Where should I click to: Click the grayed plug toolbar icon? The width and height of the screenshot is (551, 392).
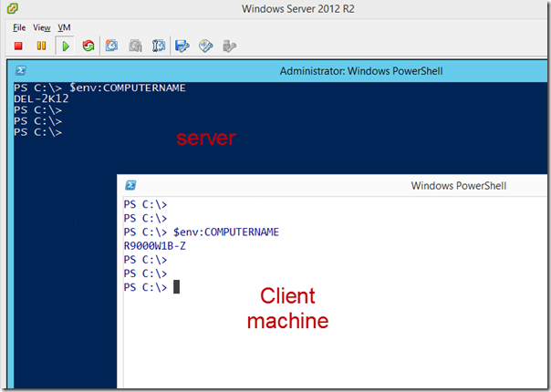[x=229, y=46]
